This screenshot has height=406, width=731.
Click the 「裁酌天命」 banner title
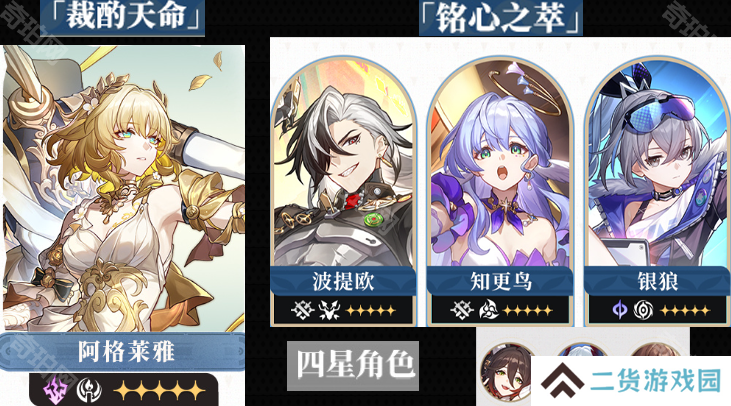123,17
